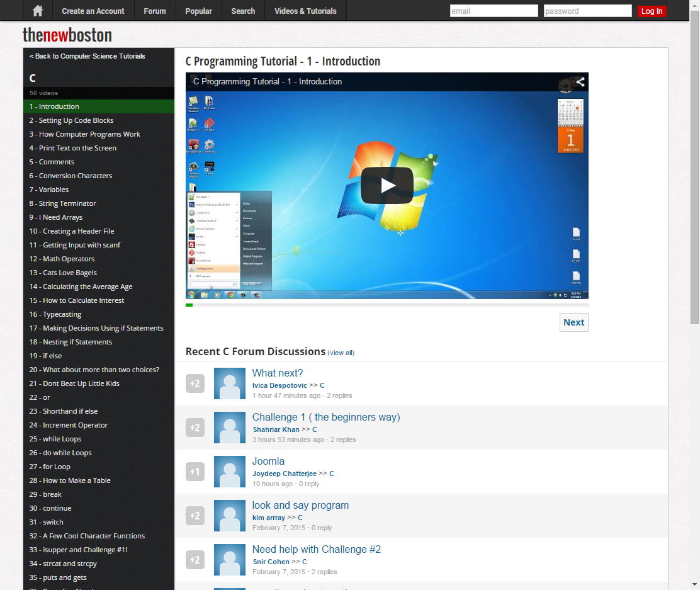
Task: Open Snir Cohen's profile link
Action: click(271, 562)
